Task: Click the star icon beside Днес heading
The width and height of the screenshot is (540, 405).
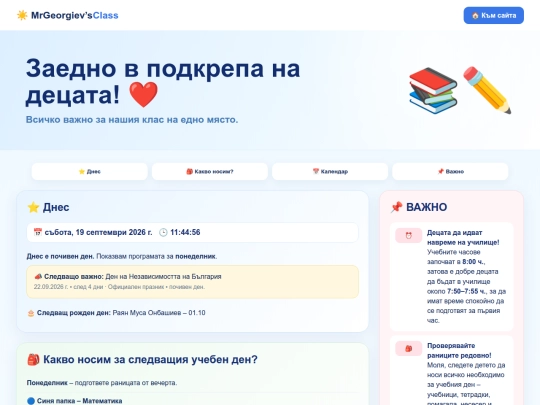Action: pos(33,207)
